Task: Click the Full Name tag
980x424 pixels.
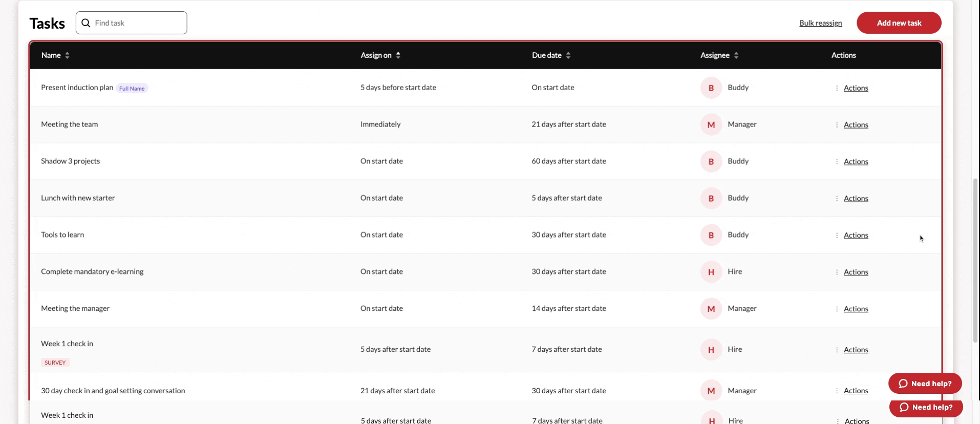Action: click(x=132, y=89)
